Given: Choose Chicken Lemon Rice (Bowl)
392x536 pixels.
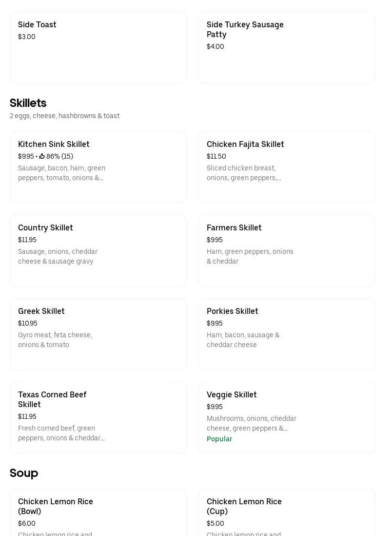Looking at the screenshot, I should pyautogui.click(x=98, y=513).
